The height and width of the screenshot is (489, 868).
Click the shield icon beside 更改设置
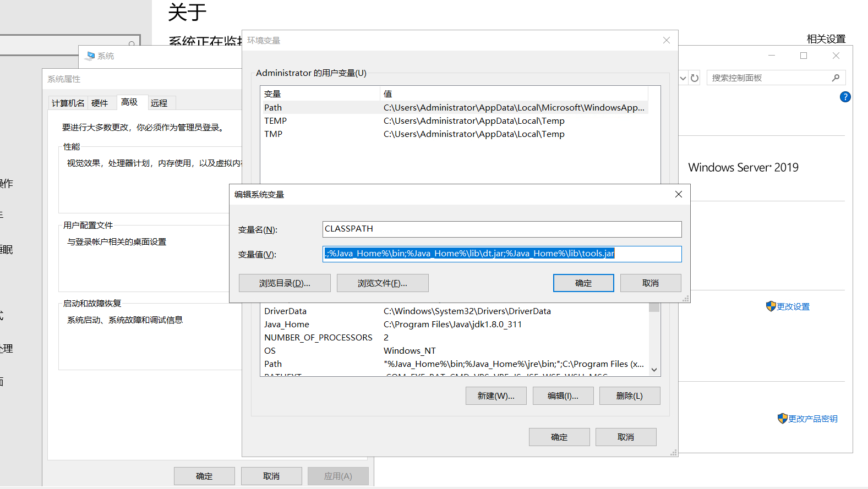[771, 306]
